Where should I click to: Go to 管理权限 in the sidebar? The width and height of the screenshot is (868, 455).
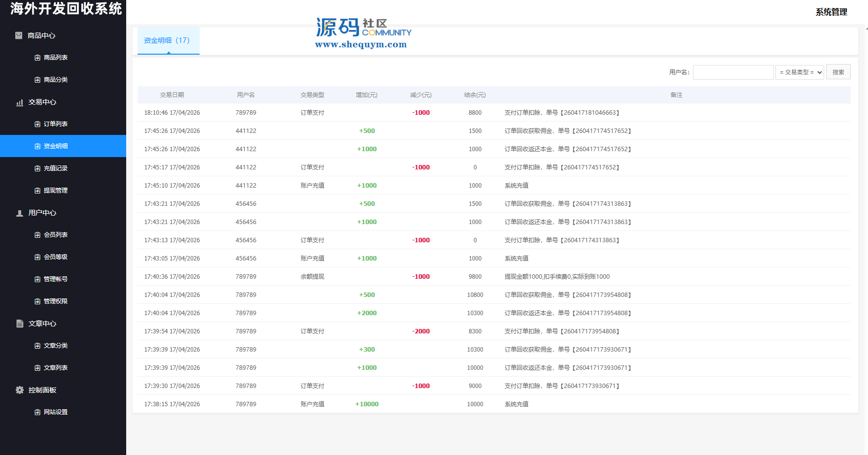[56, 301]
